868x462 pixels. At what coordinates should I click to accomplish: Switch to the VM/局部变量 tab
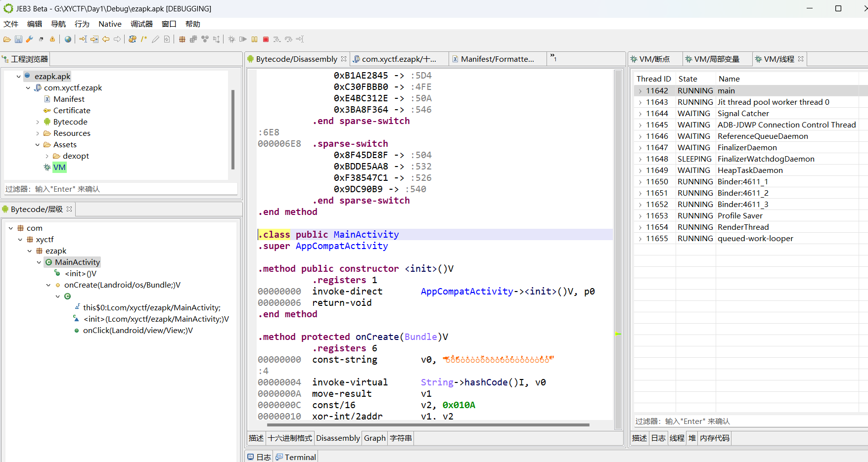[x=716, y=59]
